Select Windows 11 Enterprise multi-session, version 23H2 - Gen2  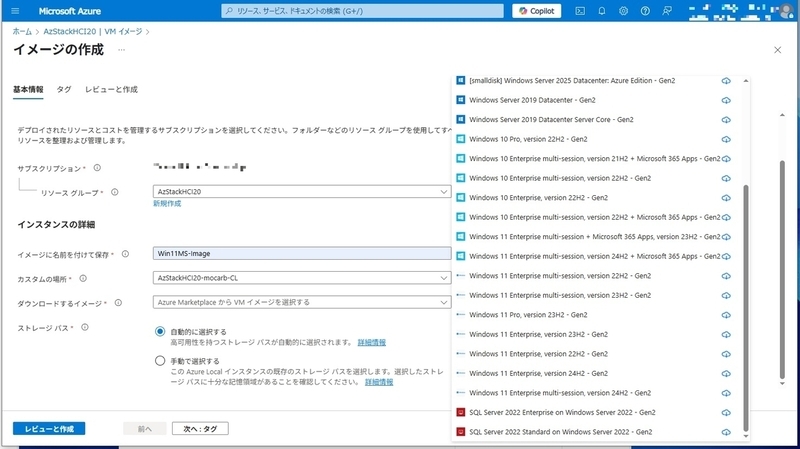coord(560,295)
